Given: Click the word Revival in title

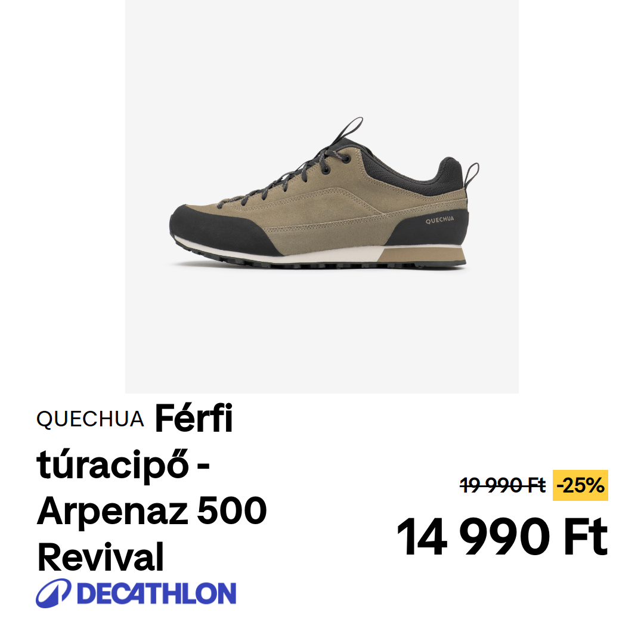Looking at the screenshot, I should tap(101, 558).
